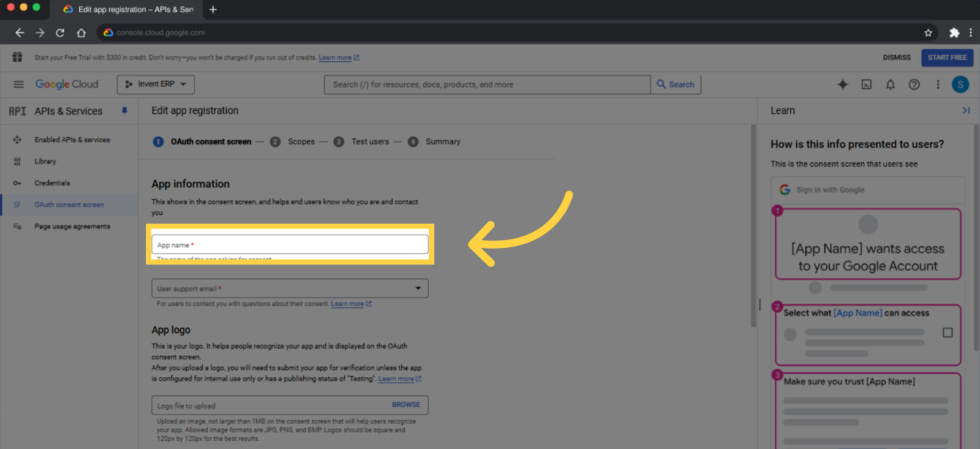
Task: Select the OAuth consent screen step
Action: pyautogui.click(x=202, y=141)
